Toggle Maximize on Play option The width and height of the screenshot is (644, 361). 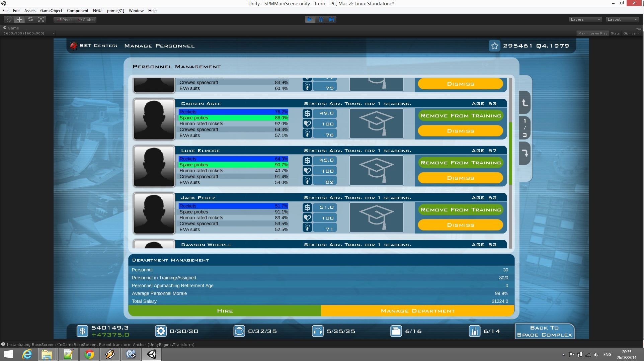592,33
